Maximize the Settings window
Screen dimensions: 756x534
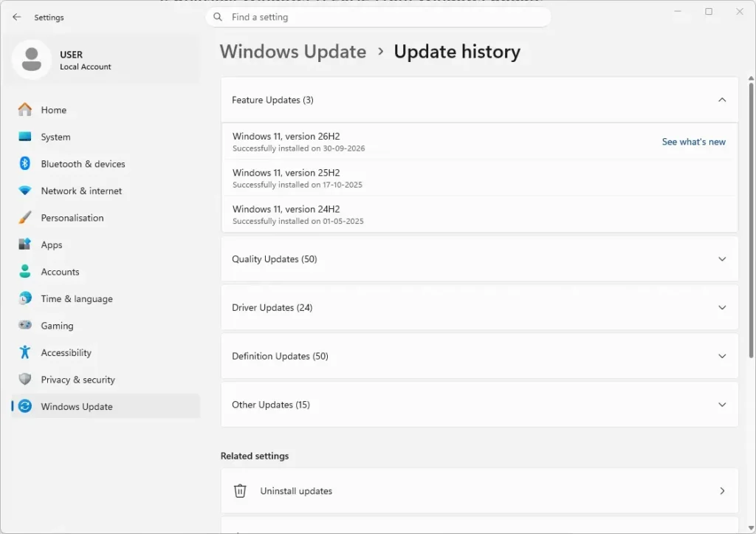point(708,12)
